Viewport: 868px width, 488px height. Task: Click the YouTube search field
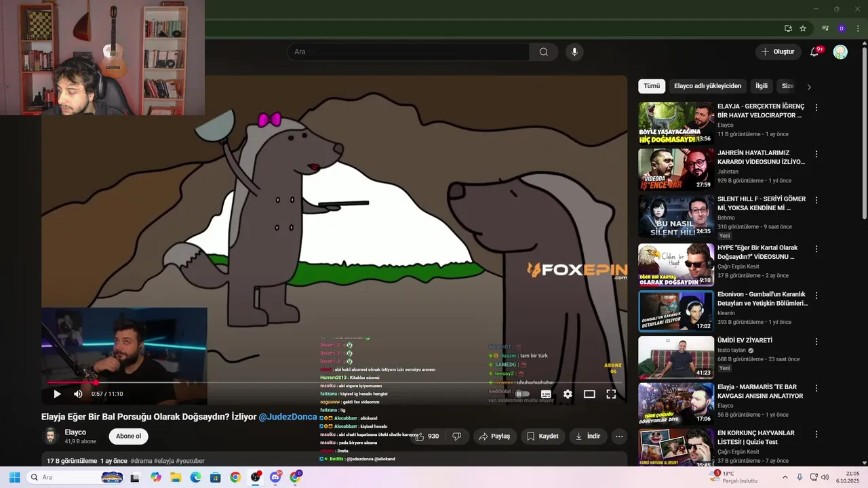point(408,52)
